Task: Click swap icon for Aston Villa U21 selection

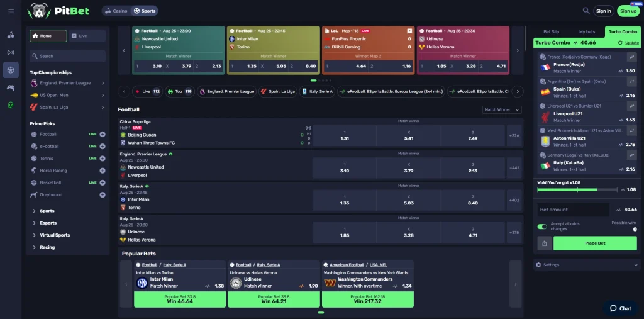Action: pyautogui.click(x=631, y=131)
